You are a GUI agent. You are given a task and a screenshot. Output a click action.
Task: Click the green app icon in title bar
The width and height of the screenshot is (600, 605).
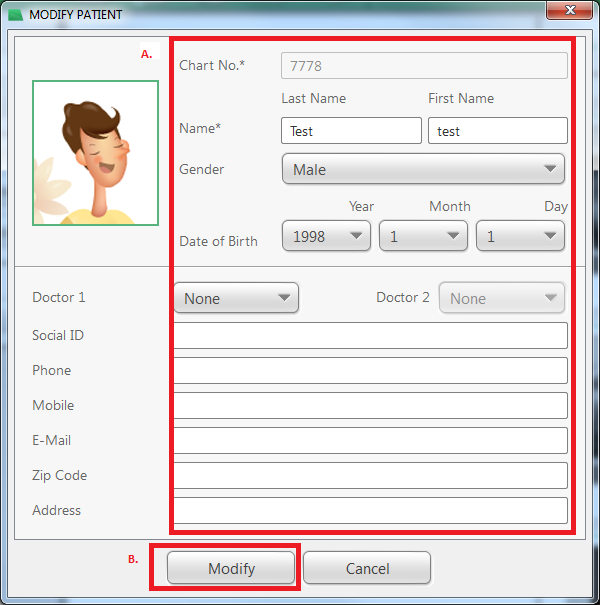click(16, 15)
